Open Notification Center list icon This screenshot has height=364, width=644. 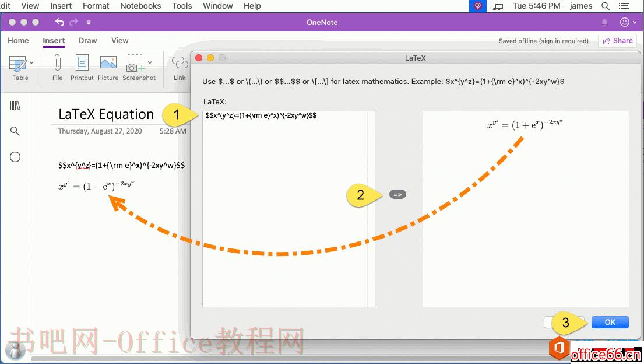tap(624, 6)
